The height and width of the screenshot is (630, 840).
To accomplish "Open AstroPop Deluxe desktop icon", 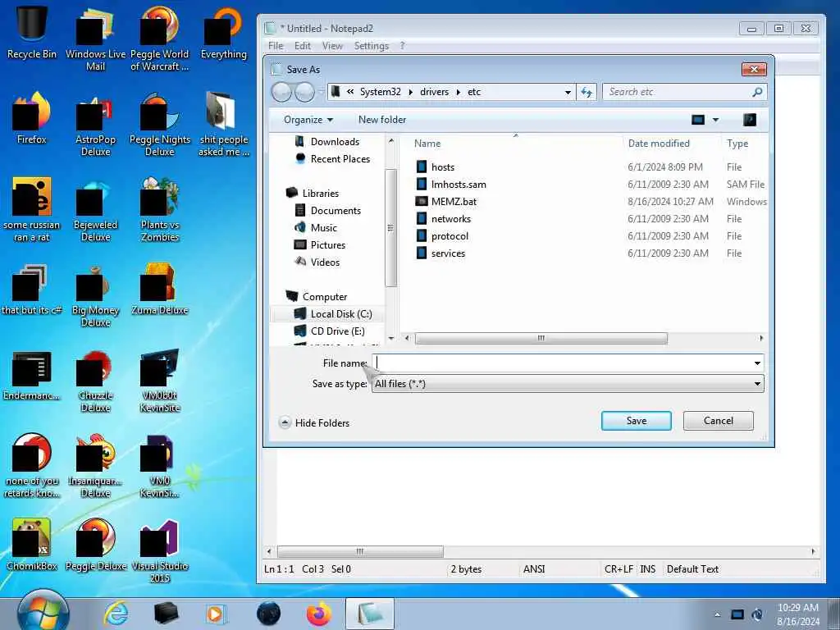I will 95,125.
